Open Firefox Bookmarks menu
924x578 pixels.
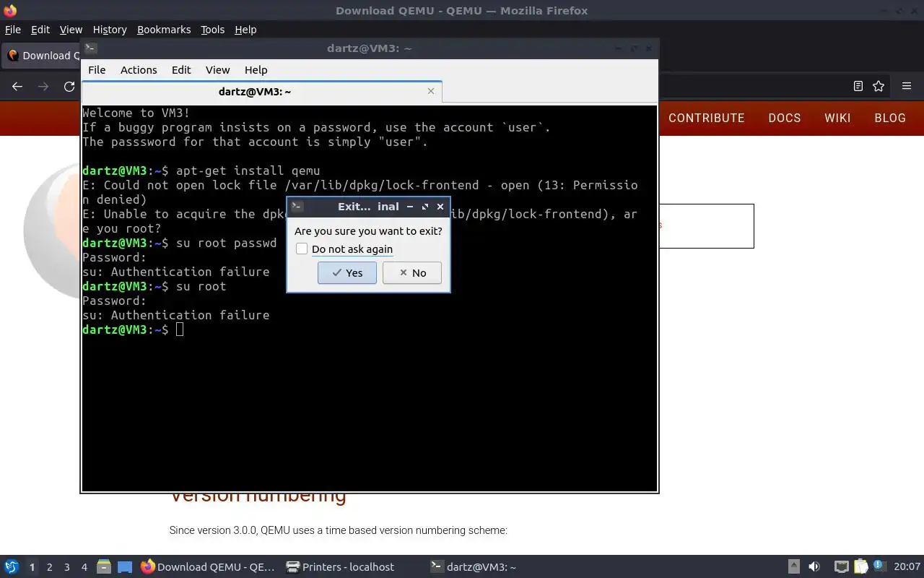[x=164, y=30]
